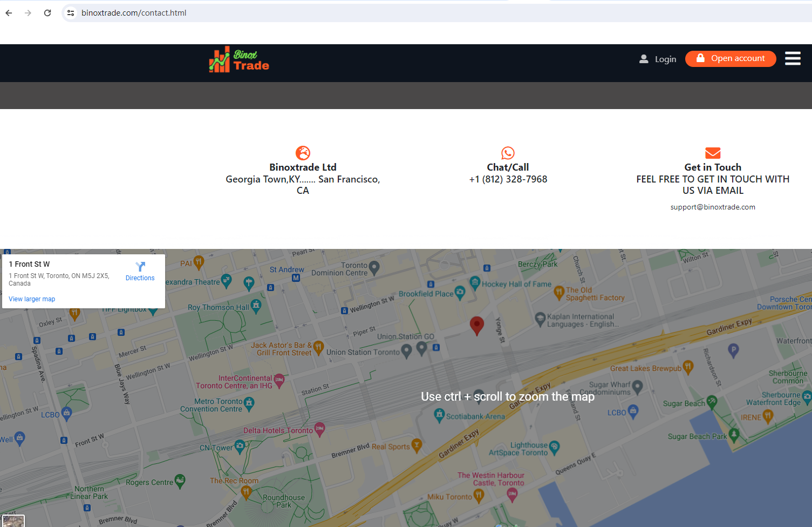Open View larger map link

pyautogui.click(x=32, y=299)
